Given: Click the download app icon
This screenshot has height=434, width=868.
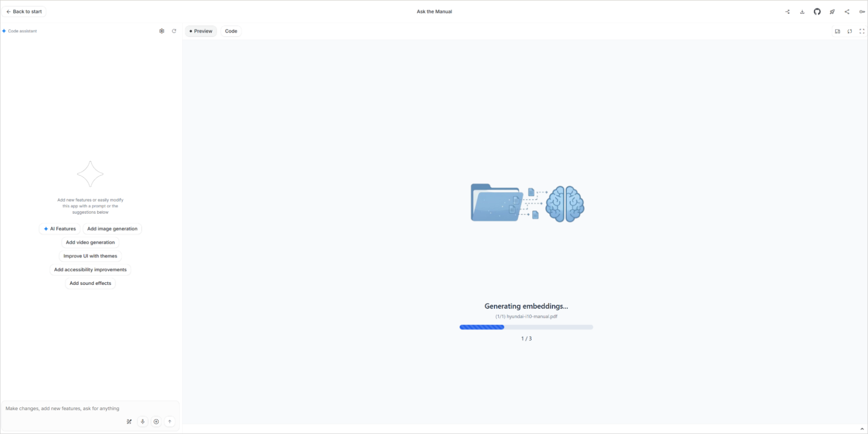Looking at the screenshot, I should [x=802, y=12].
